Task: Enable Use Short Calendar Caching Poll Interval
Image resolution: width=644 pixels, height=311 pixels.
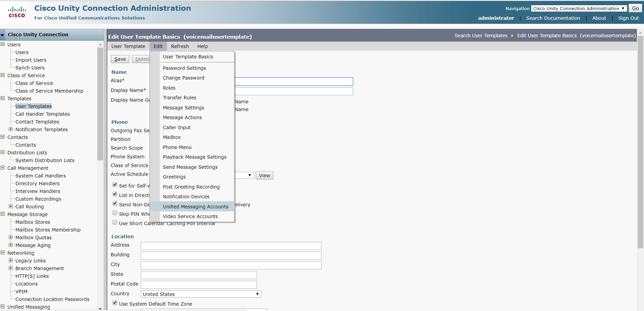Action: tap(115, 222)
